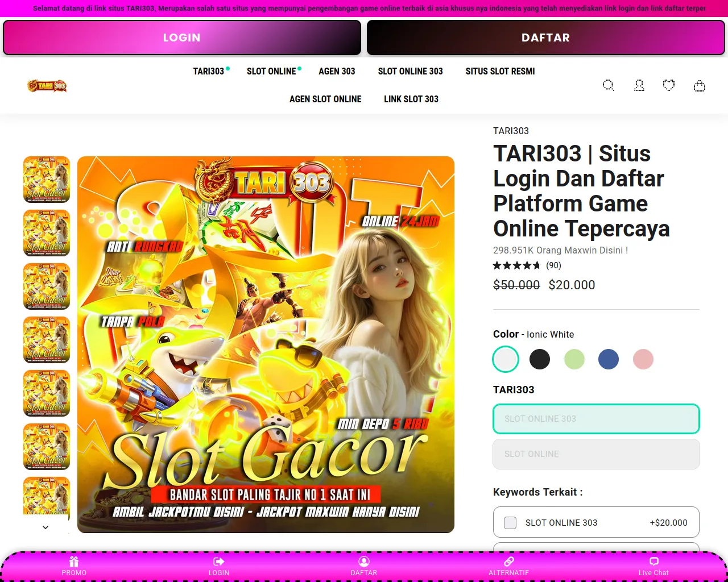Open SITUS SLOT RESMI menu item

point(500,72)
